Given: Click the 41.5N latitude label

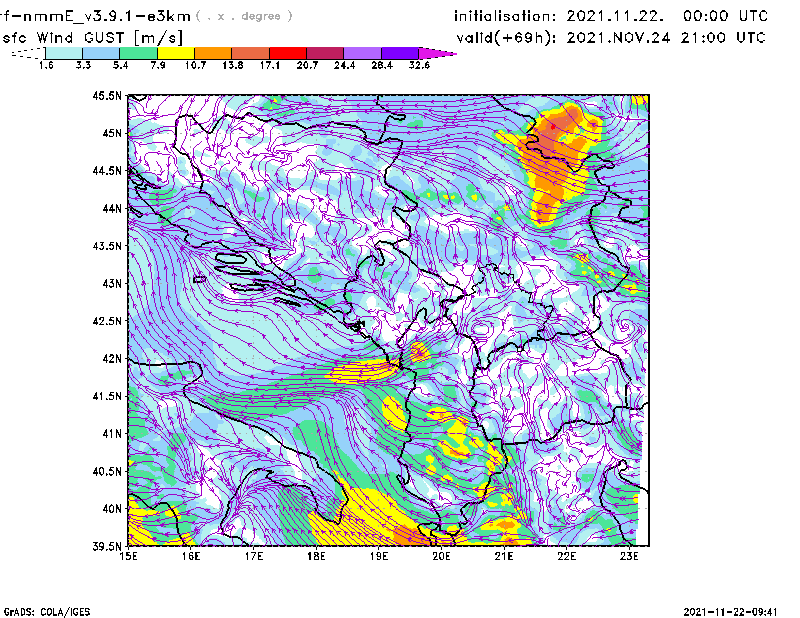Looking at the screenshot, I should point(107,396).
